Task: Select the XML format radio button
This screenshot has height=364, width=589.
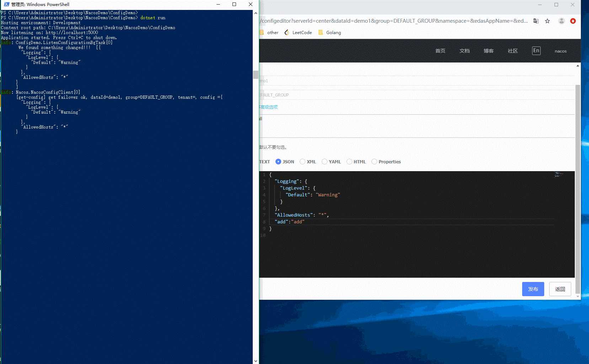Action: 302,162
